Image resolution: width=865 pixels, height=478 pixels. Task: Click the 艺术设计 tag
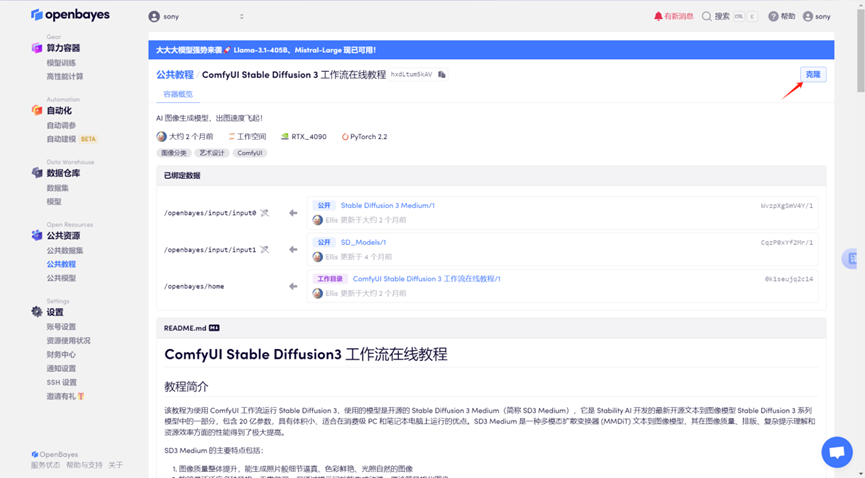point(212,153)
